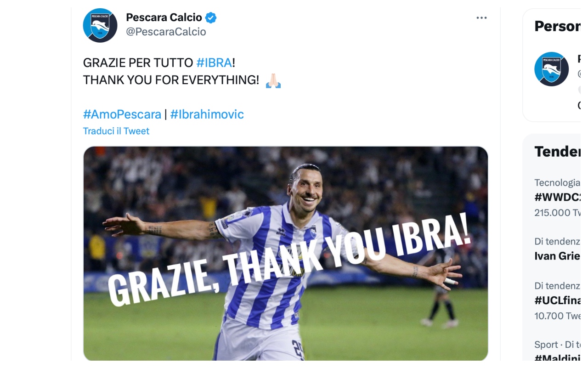The height and width of the screenshot is (368, 588).
Task: Open the #Ibrahimovic hashtag
Action: (207, 114)
